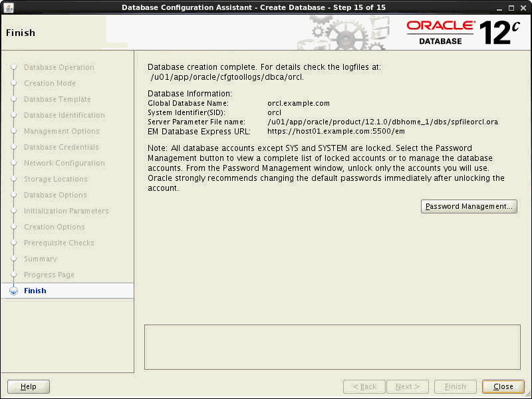
Task: Click the window title bar text
Action: point(253,7)
